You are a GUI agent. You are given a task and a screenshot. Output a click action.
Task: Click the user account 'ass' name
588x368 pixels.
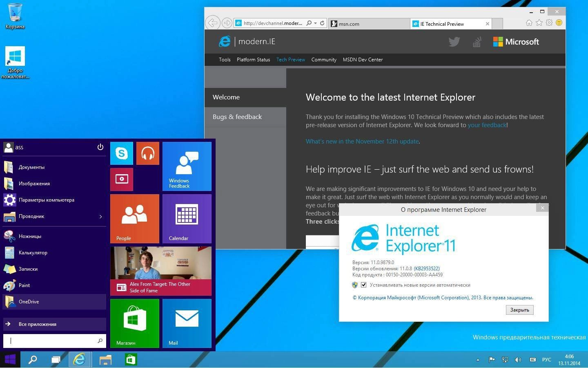(x=19, y=147)
